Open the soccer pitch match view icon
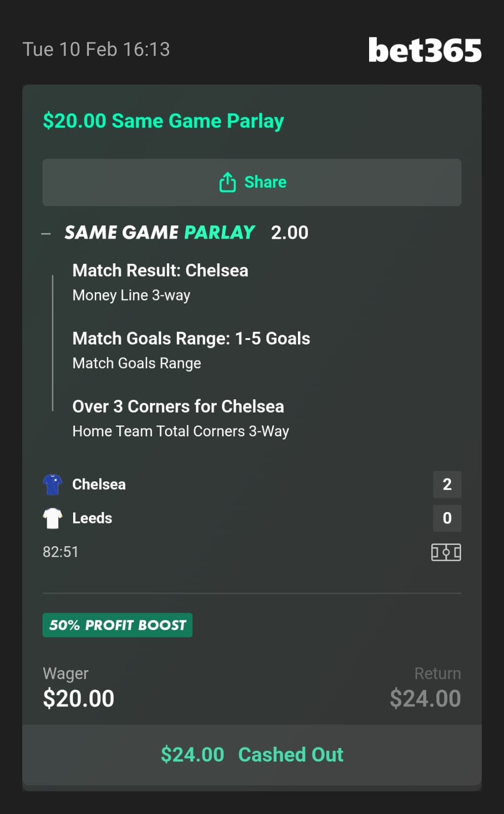Viewport: 504px width, 814px height. (446, 552)
